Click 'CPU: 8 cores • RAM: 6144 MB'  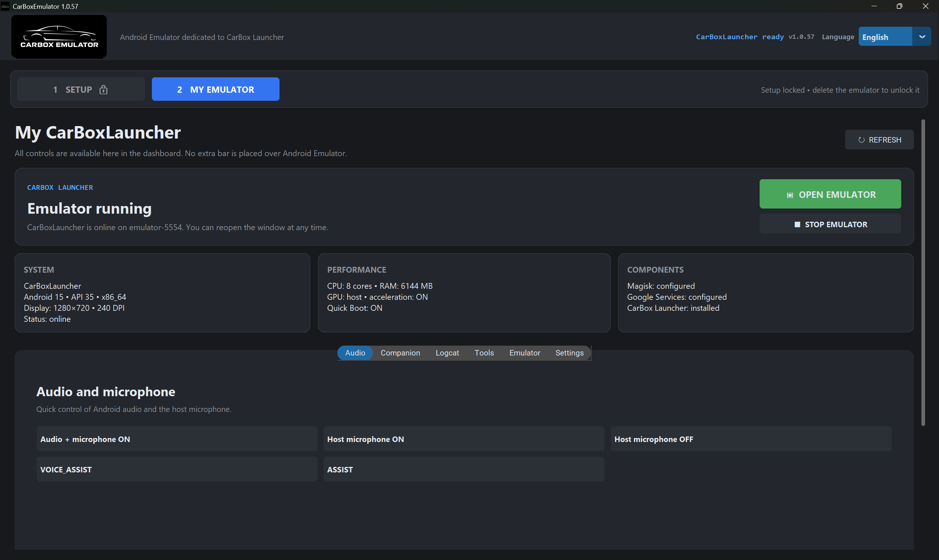380,286
